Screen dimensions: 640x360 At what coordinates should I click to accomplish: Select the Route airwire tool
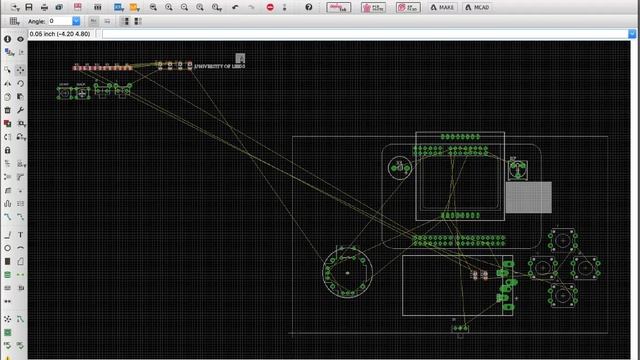click(x=7, y=217)
